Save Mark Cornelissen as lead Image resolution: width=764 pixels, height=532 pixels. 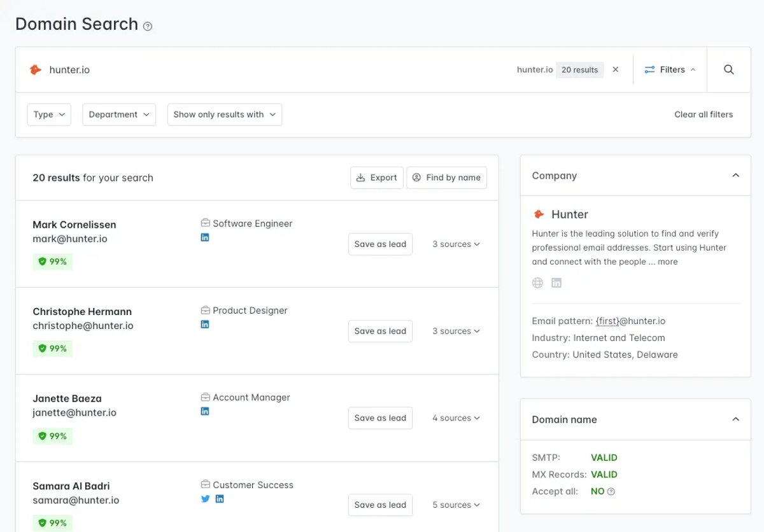(x=380, y=244)
